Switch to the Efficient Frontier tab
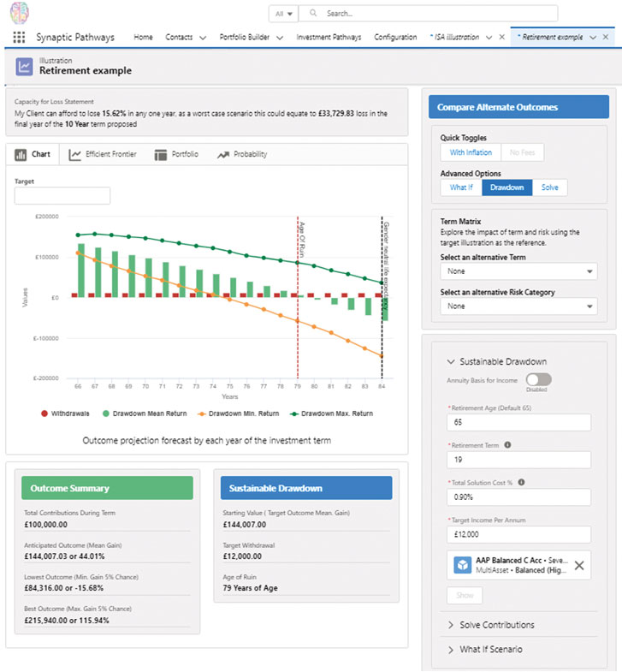This screenshot has height=672, width=622. coord(103,154)
